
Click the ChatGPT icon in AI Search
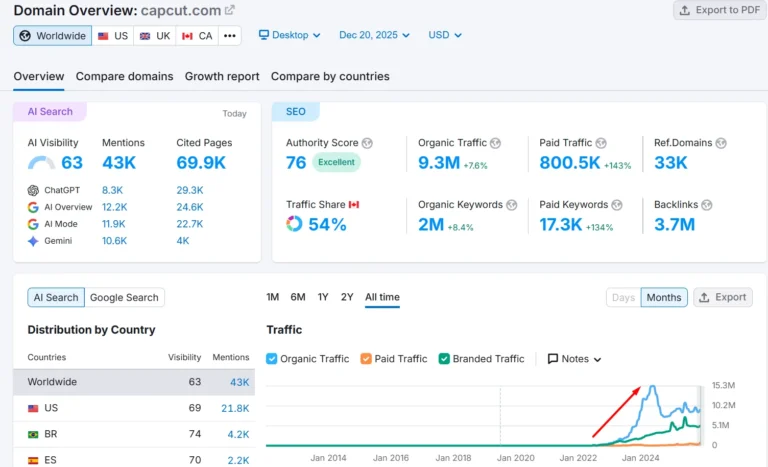coord(34,190)
